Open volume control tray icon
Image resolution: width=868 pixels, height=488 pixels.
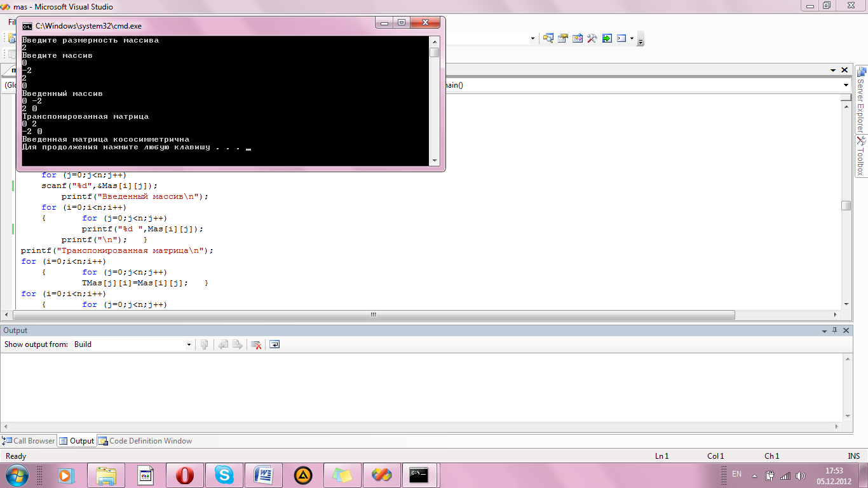pos(800,475)
